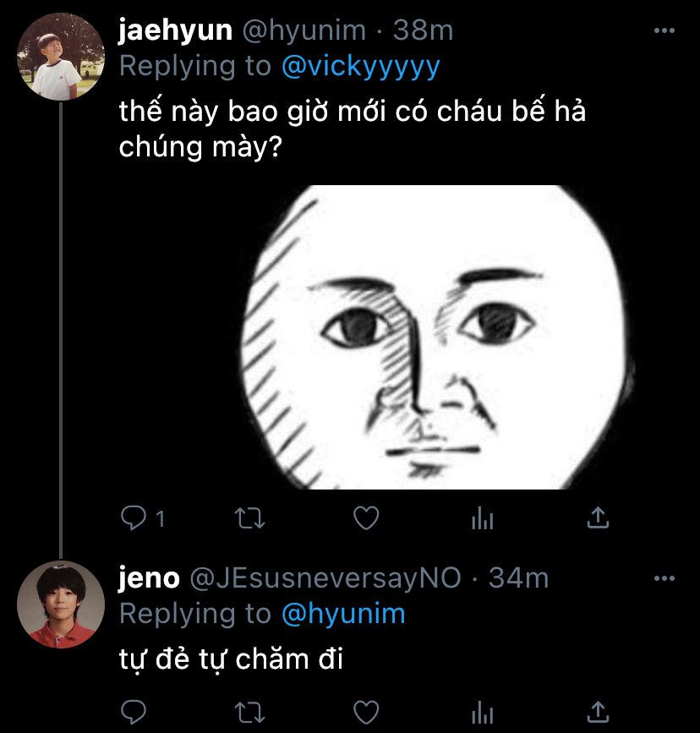Share jeno's tweet
Viewport: 700px width, 733px height.
(x=598, y=712)
